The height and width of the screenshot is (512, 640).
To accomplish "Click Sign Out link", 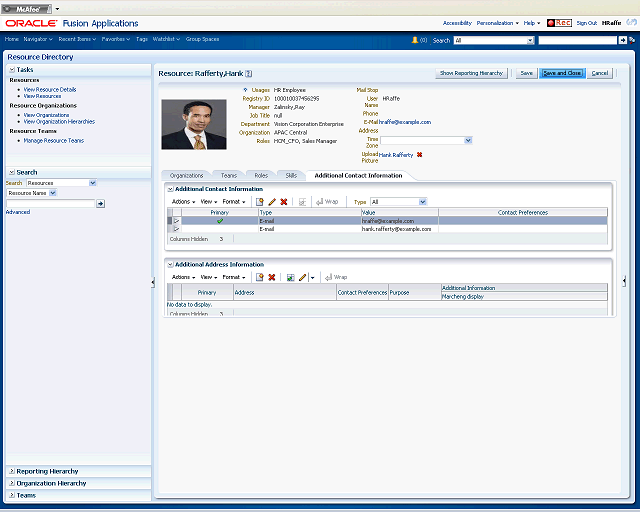I will point(587,23).
